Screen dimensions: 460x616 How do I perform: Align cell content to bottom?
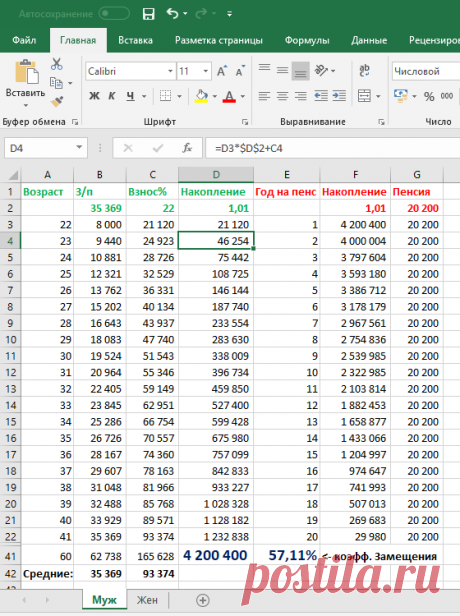point(301,71)
